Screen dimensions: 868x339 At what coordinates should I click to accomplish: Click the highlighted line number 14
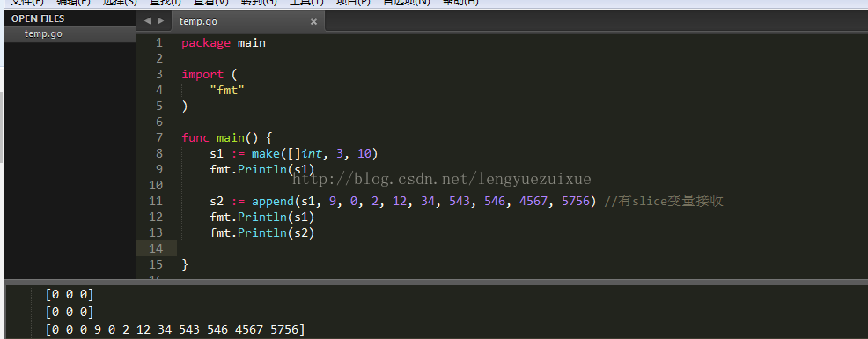click(x=156, y=248)
